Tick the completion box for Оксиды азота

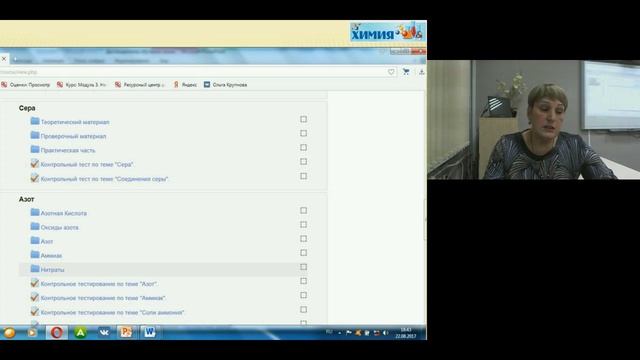click(303, 224)
